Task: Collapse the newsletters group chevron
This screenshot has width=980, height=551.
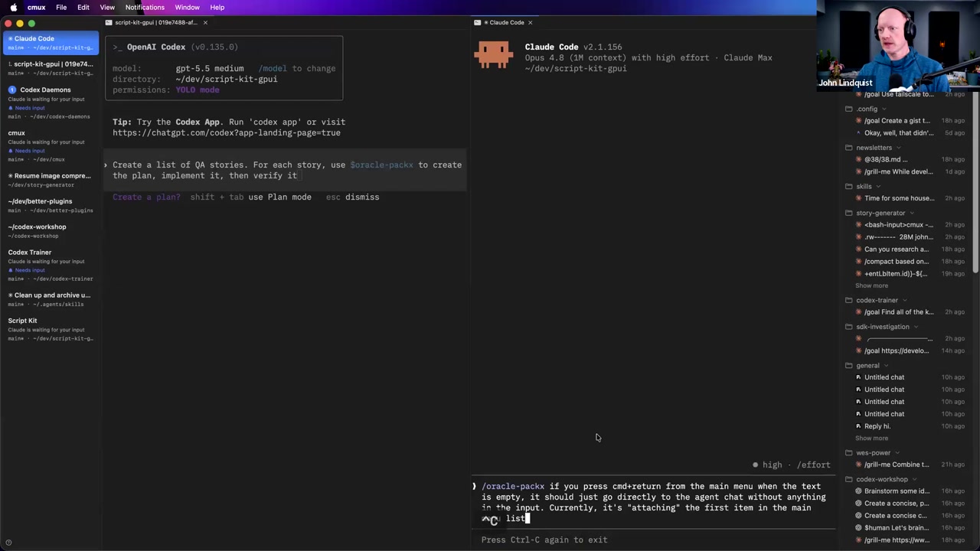Action: 898,148
